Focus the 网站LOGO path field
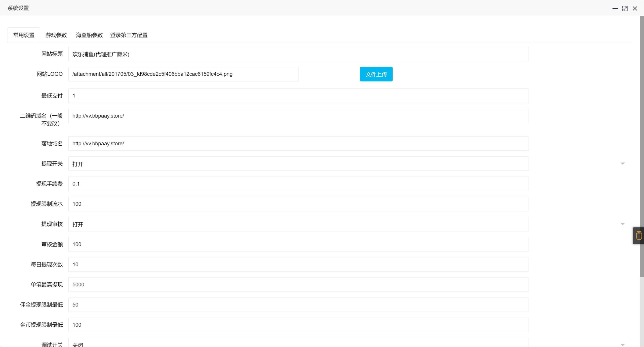The image size is (644, 347). point(183,74)
